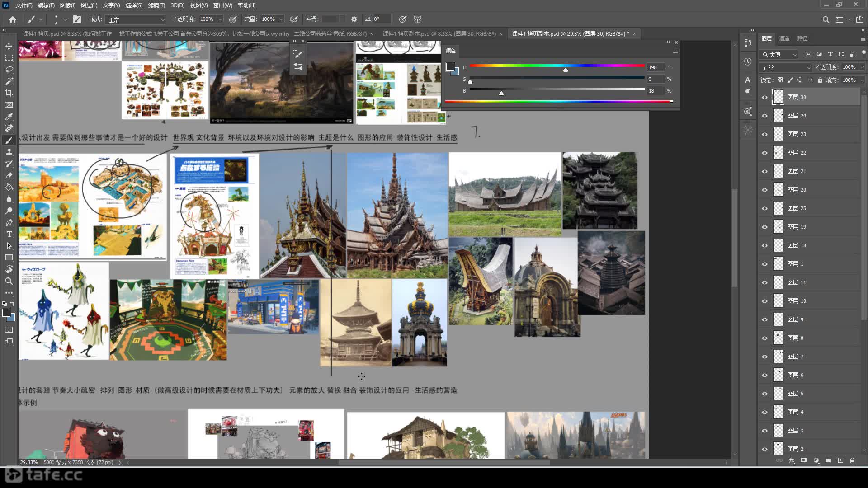Switch to the 路径 panel tab
868x488 pixels.
tap(802, 38)
